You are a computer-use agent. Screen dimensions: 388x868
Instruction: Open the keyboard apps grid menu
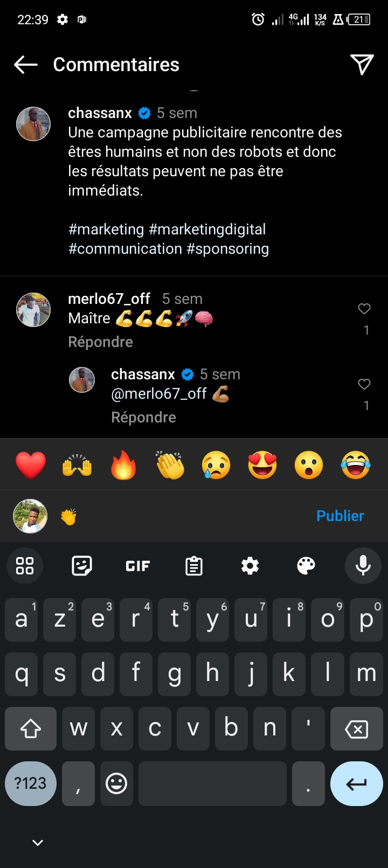[25, 566]
